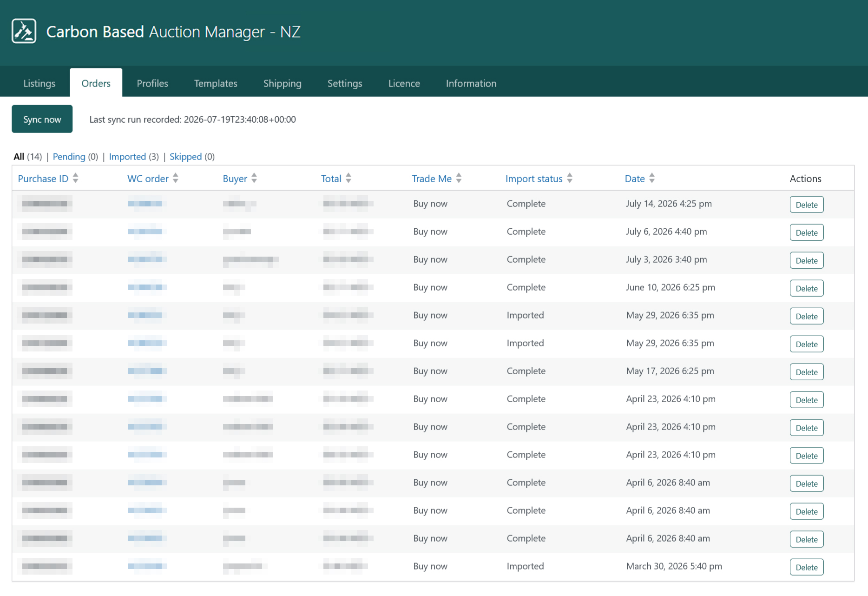Viewport: 868px width, 596px height.
Task: Click 'Buy now' in the June 10 row
Action: (x=430, y=287)
